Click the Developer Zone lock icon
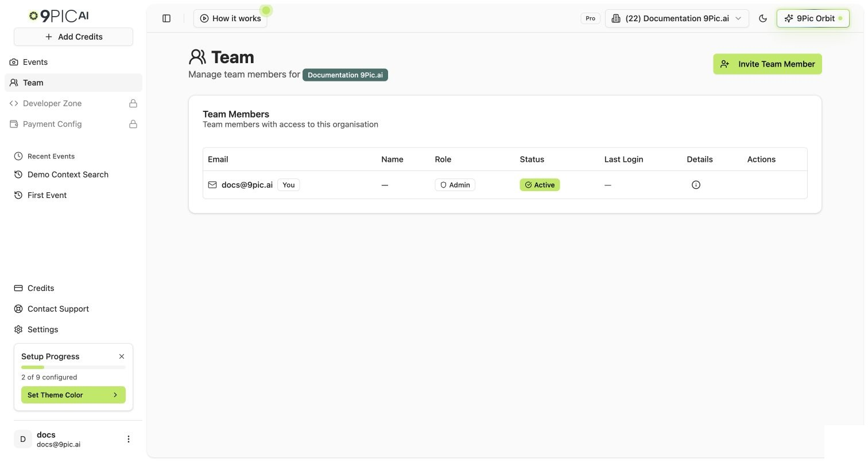The height and width of the screenshot is (462, 868). [x=133, y=103]
